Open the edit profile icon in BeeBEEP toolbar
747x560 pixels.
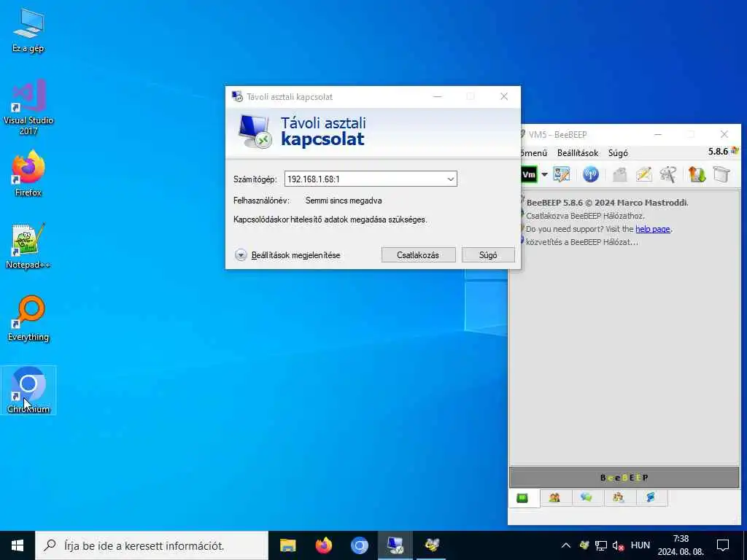pos(562,174)
